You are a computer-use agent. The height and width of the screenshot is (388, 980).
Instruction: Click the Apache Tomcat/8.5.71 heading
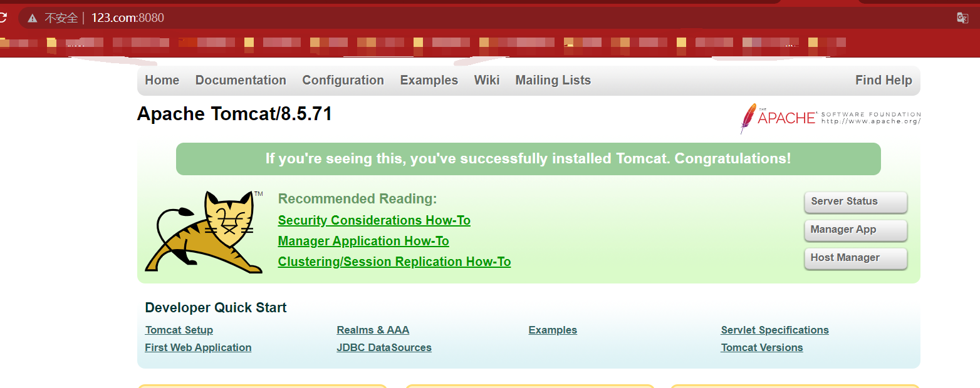click(x=234, y=114)
